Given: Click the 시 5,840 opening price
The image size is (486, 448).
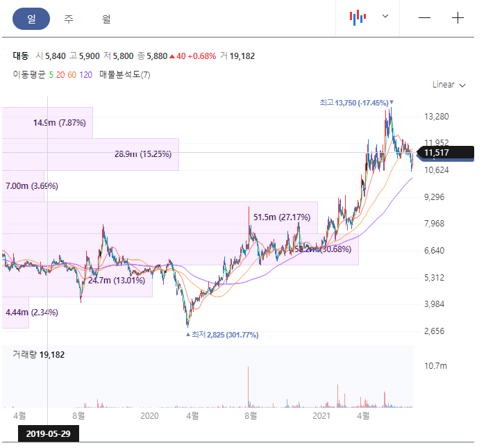Looking at the screenshot, I should pyautogui.click(x=51, y=56).
